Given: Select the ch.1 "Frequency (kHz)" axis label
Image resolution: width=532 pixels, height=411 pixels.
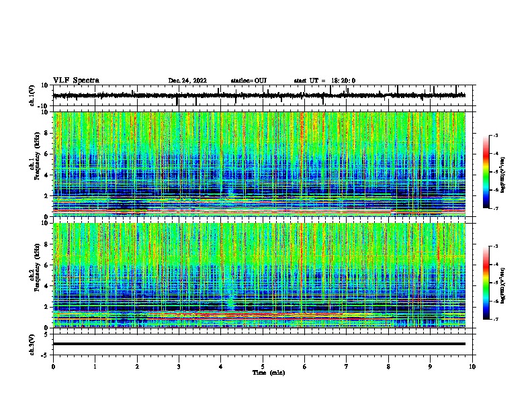Looking at the screenshot, I should click(x=37, y=156).
